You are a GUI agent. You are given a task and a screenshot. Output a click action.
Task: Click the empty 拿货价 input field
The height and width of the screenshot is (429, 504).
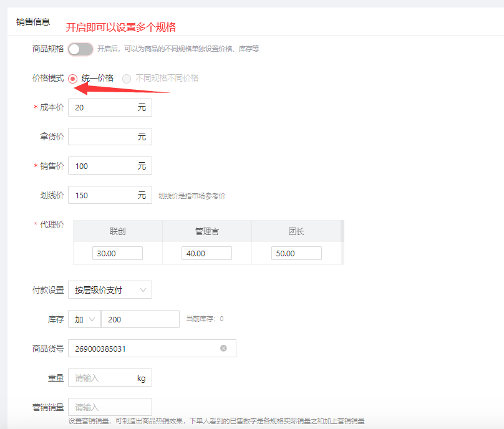pos(103,137)
